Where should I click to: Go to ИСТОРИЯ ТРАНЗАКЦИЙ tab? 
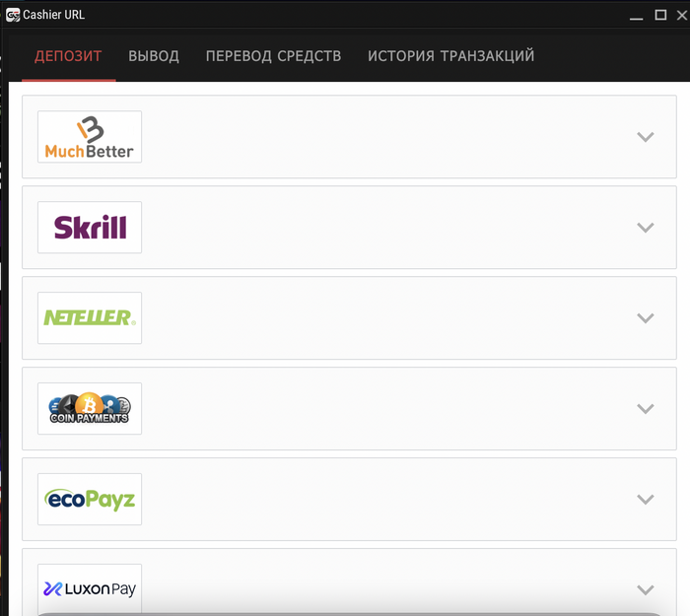click(451, 56)
